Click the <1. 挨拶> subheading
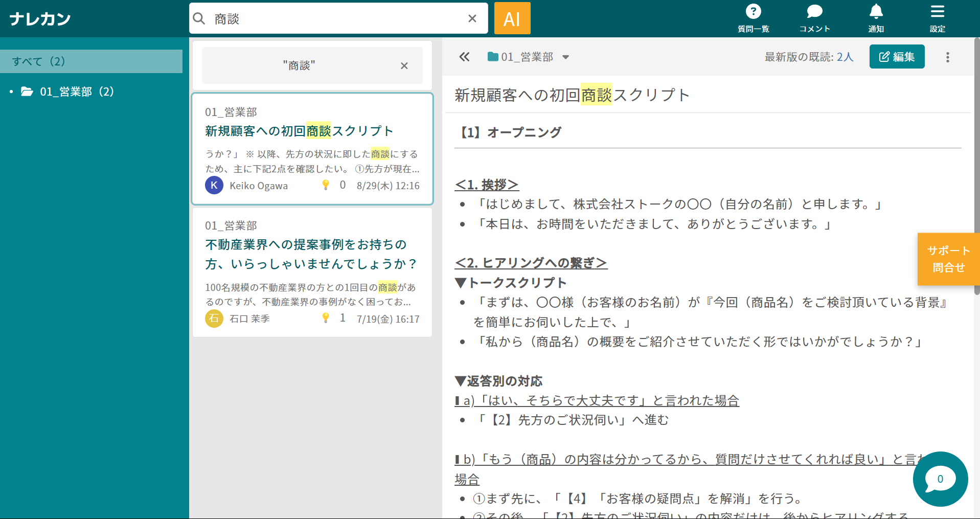This screenshot has width=980, height=519. [x=487, y=185]
